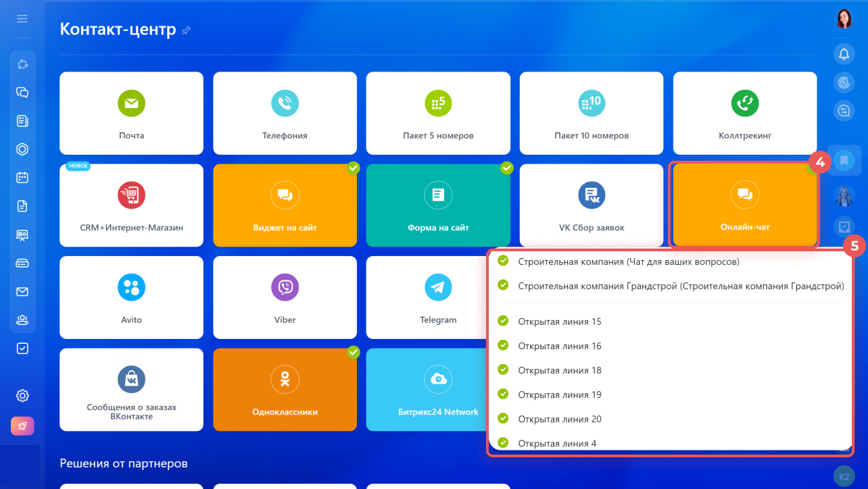Open settings gear in left sidebar
The image size is (868, 489).
point(22,395)
